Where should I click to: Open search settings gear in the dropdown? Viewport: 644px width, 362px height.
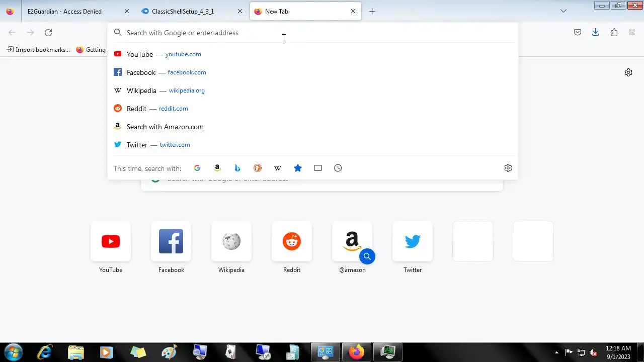point(508,168)
